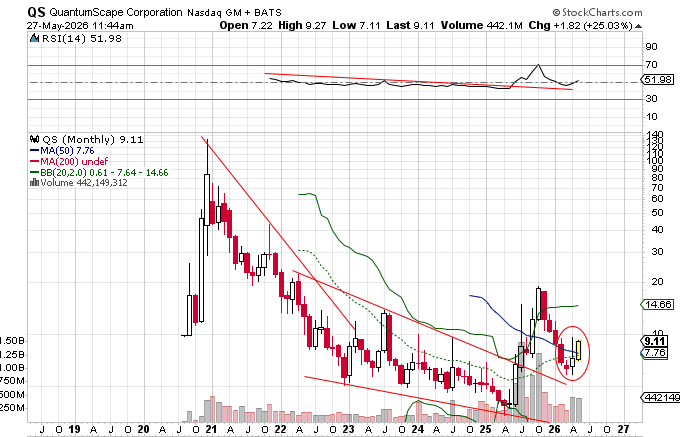Viewport: 693px width, 437px height.
Task: Click the year 27 label on time axis
Action: [x=623, y=429]
